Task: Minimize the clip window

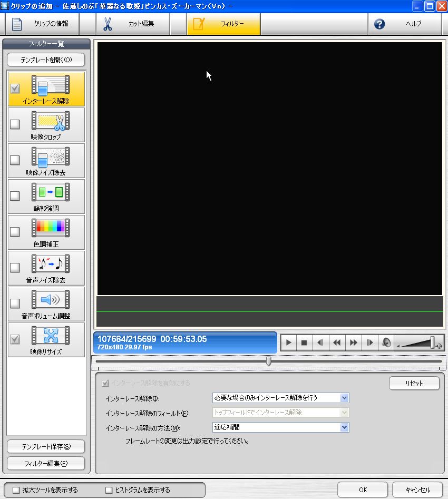Action: (x=417, y=6)
